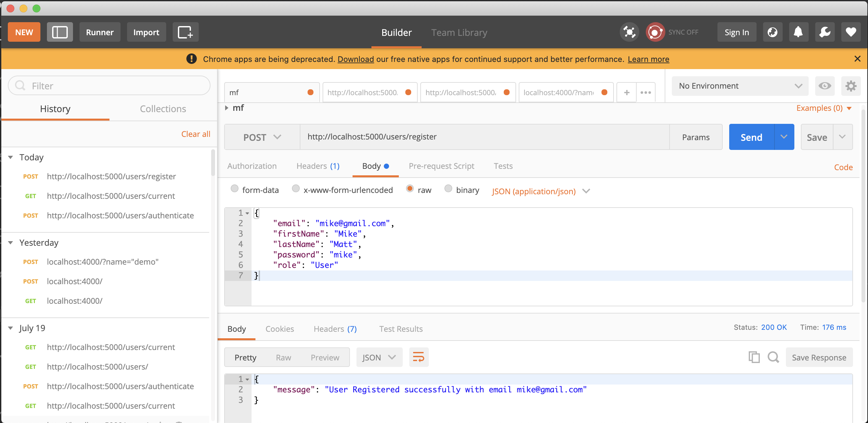The height and width of the screenshot is (423, 868).
Task: Search the response body icon
Action: click(x=773, y=357)
